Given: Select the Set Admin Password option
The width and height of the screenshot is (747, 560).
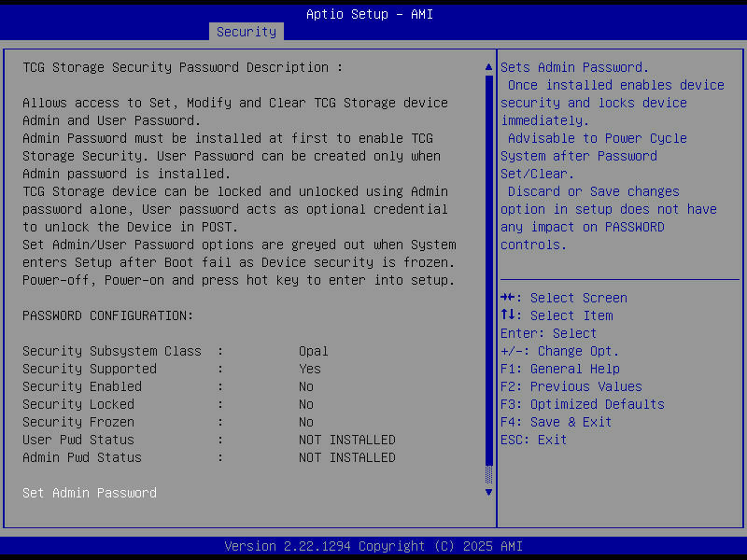Looking at the screenshot, I should tap(89, 493).
